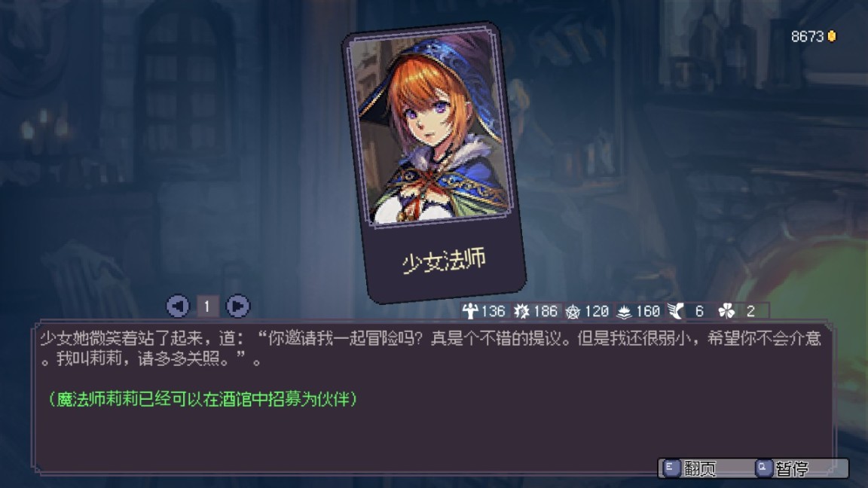
Task: Click the glowing open book stat icon
Action: (x=624, y=313)
